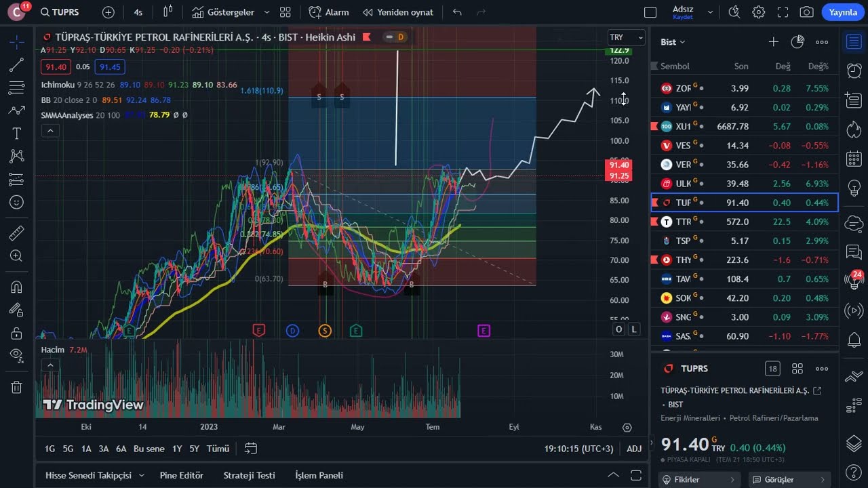Viewport: 868px width, 488px height.
Task: Toggle ADJ adjusted data button
Action: [634, 449]
